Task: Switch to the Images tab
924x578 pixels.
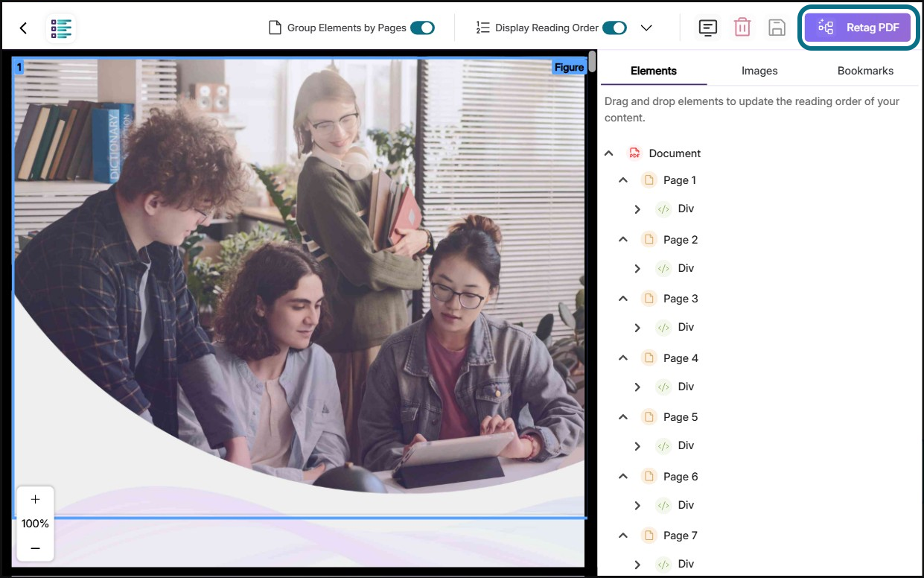Action: [759, 71]
